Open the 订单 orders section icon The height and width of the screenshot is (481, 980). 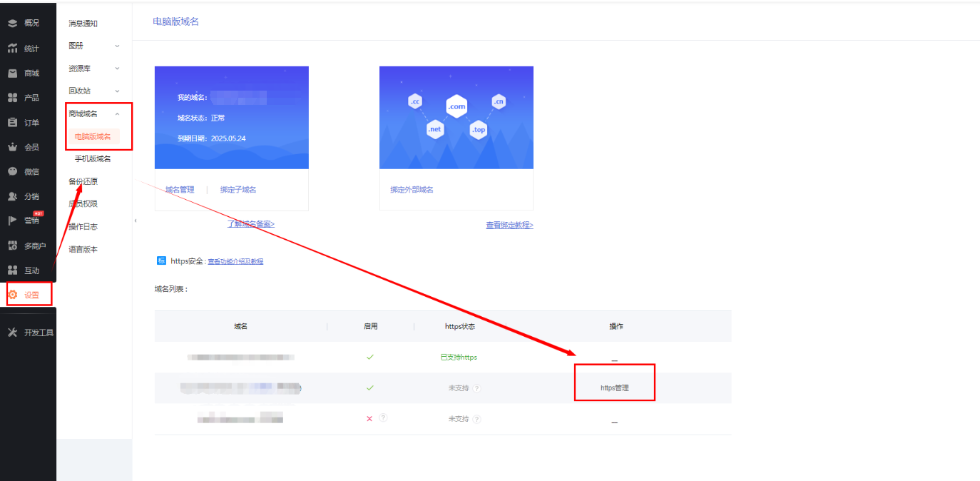tap(12, 123)
